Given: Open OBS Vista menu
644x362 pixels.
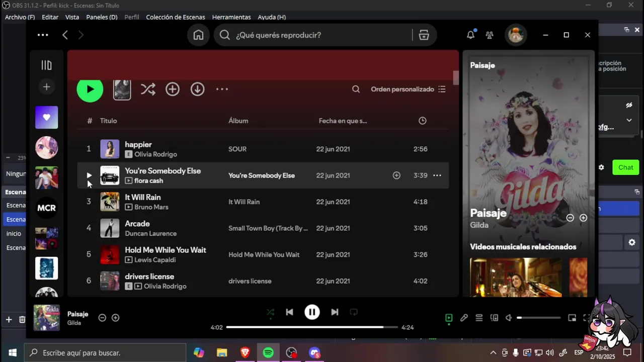Looking at the screenshot, I should point(72,17).
